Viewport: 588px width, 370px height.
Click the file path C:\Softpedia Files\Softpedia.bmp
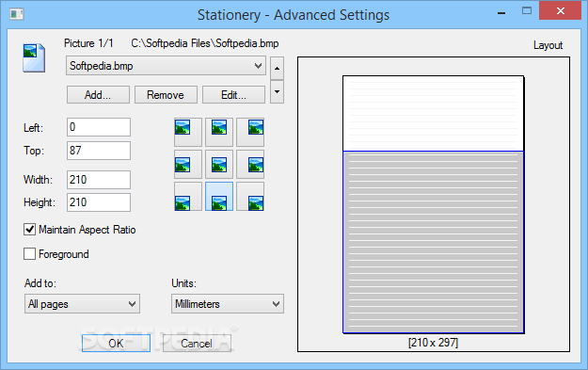click(x=205, y=43)
